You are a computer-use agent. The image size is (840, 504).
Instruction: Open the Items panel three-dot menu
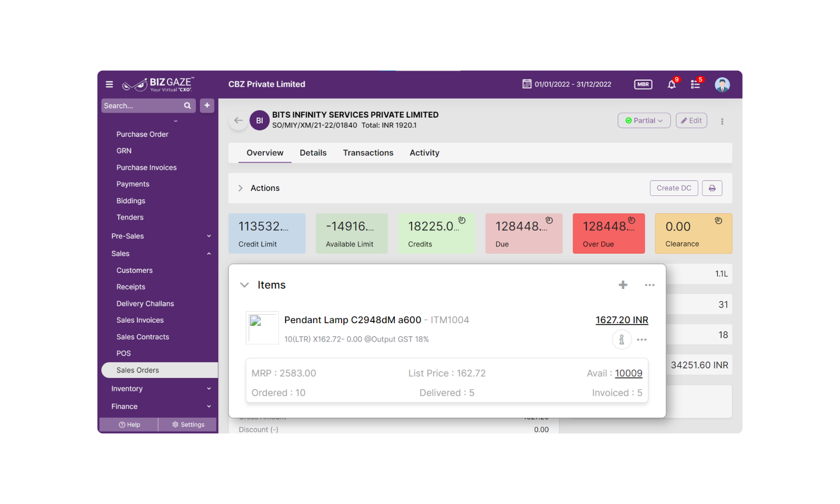click(x=650, y=285)
